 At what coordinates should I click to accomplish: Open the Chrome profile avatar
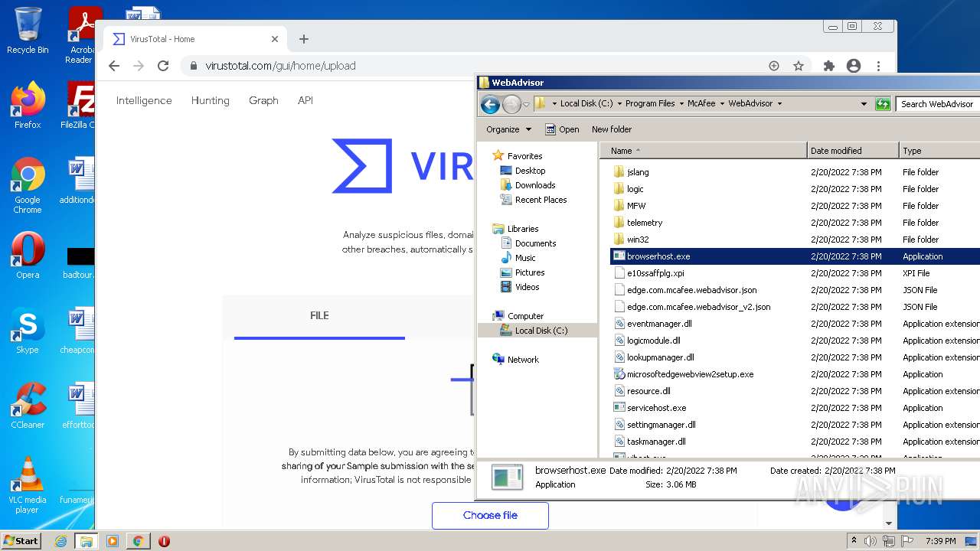click(x=854, y=66)
